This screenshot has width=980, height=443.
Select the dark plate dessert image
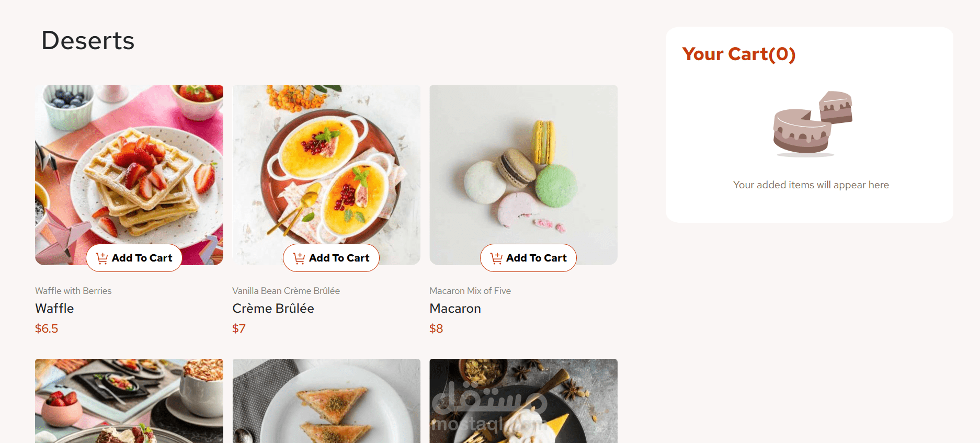(x=523, y=401)
